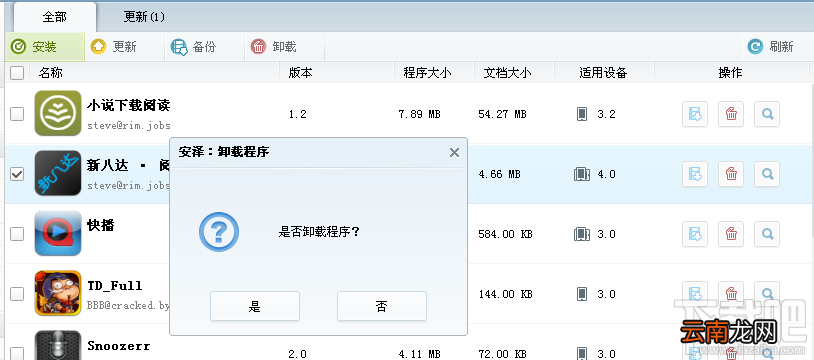Click the 快播 app name
This screenshot has height=360, width=814.
click(101, 225)
